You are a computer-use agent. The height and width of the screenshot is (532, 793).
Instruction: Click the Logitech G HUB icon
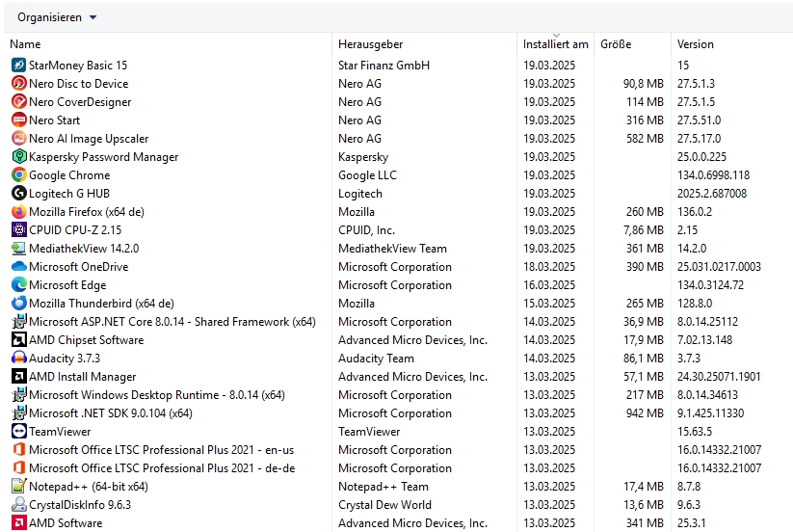(19, 194)
